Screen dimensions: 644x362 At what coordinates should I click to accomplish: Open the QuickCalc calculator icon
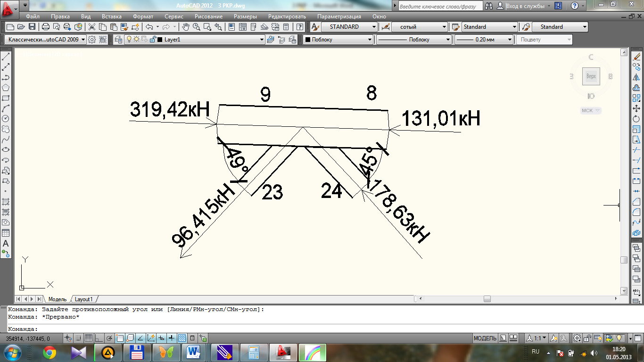tap(286, 27)
